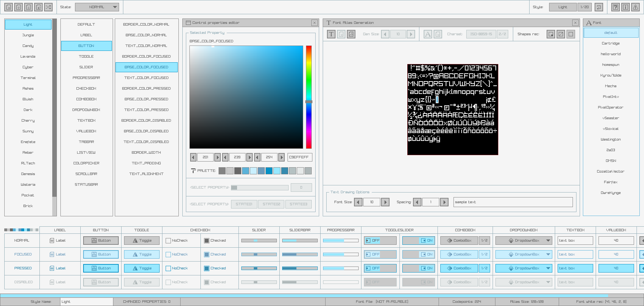Click the FOCUSED row Toggle button
The image size is (644, 306).
pyautogui.click(x=142, y=254)
